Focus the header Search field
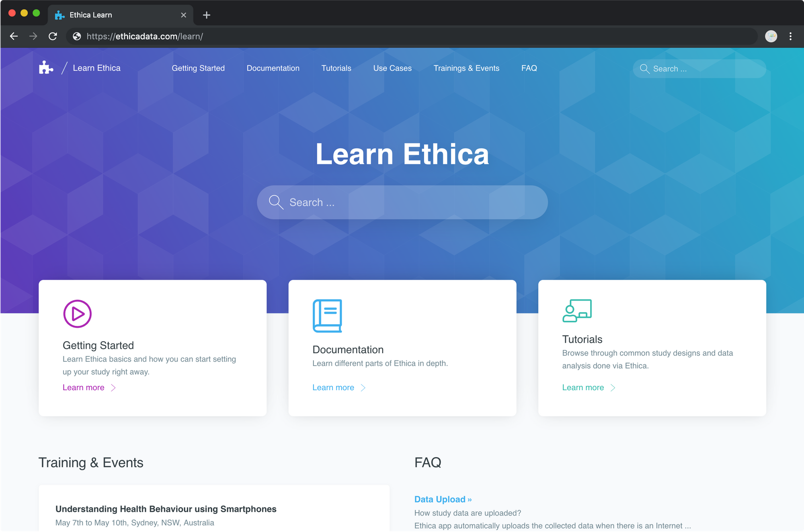Image resolution: width=804 pixels, height=532 pixels. pyautogui.click(x=699, y=69)
